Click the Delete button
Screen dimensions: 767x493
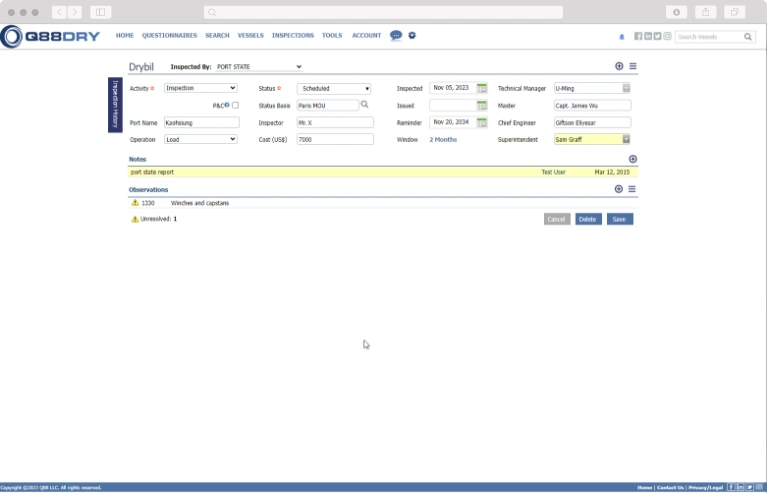pos(588,219)
